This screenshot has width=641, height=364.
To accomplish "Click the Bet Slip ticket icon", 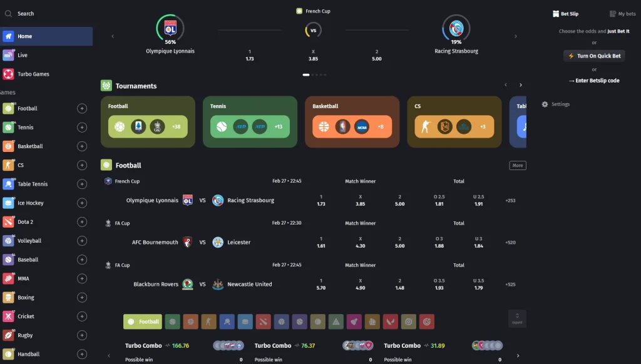I will tap(554, 13).
